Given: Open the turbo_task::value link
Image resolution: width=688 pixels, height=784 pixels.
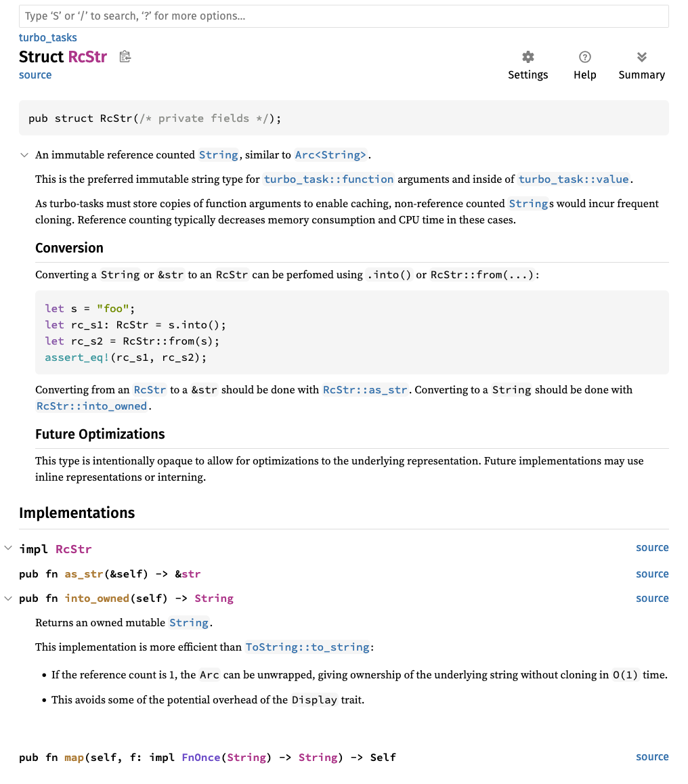Looking at the screenshot, I should point(573,179).
